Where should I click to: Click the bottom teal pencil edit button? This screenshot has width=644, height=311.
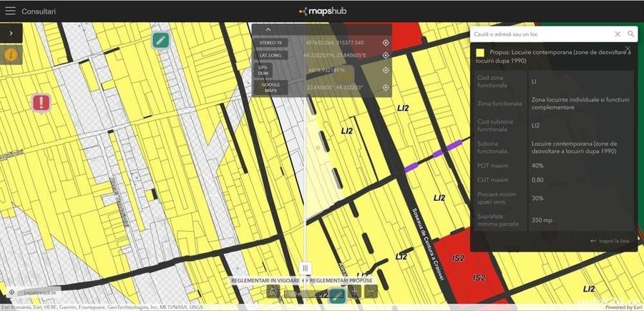click(x=337, y=295)
